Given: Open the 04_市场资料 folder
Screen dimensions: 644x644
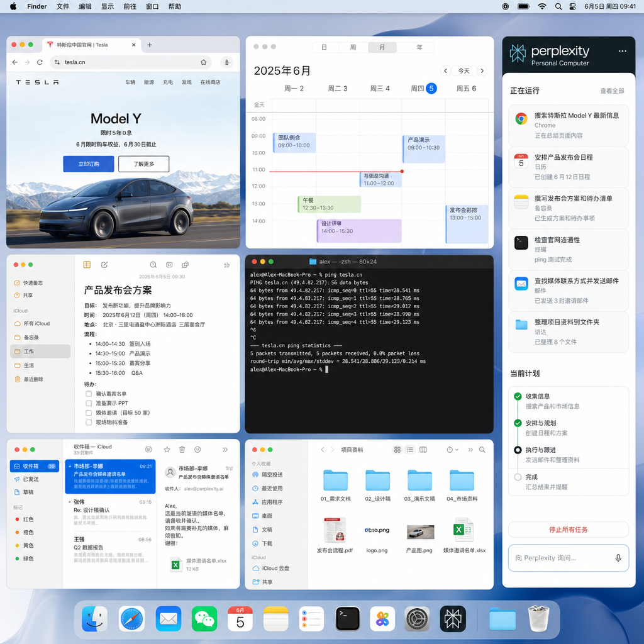Looking at the screenshot, I should click(x=462, y=486).
